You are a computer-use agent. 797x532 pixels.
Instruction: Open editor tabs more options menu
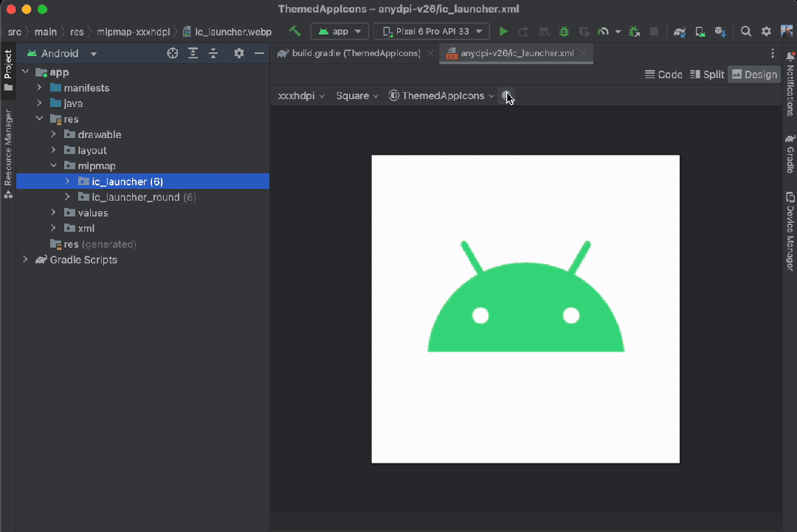[773, 53]
